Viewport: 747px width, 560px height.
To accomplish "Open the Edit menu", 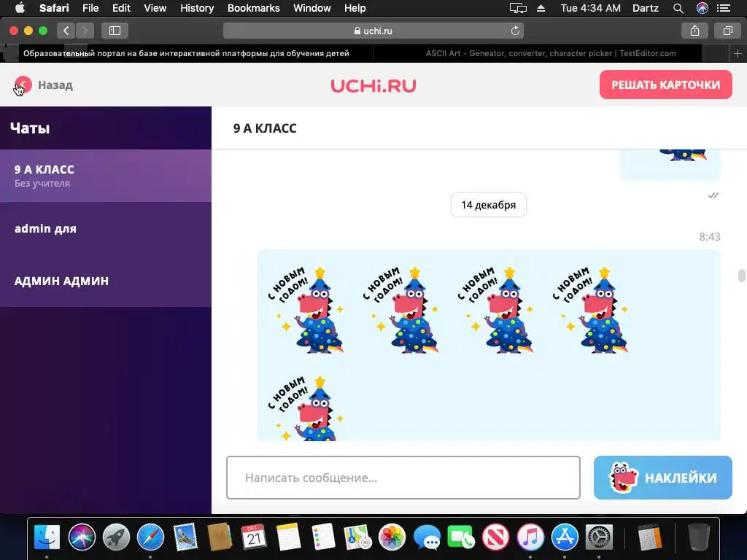I will coord(121,8).
